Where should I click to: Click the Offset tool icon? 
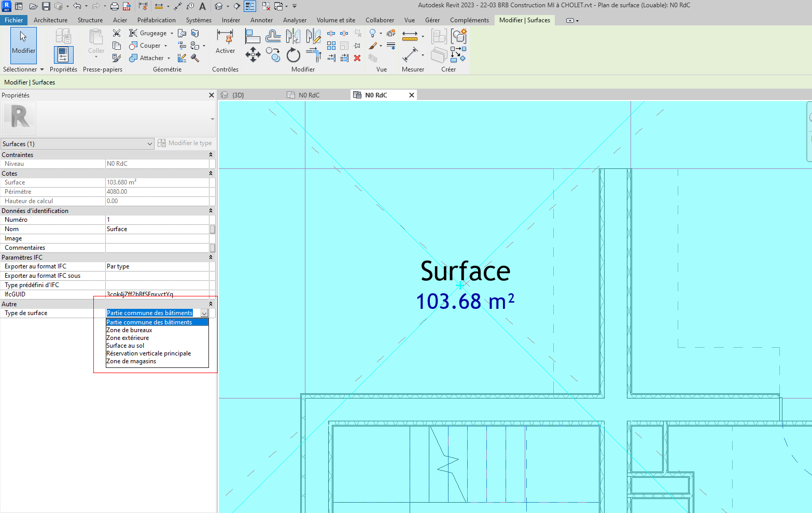coord(273,36)
